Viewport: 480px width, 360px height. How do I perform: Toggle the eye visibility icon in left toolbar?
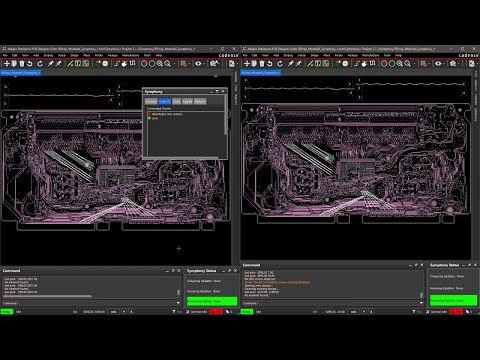pos(198,63)
